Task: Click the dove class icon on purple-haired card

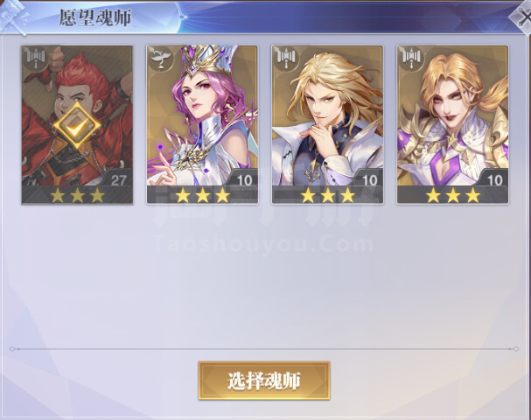Action: 161,57
